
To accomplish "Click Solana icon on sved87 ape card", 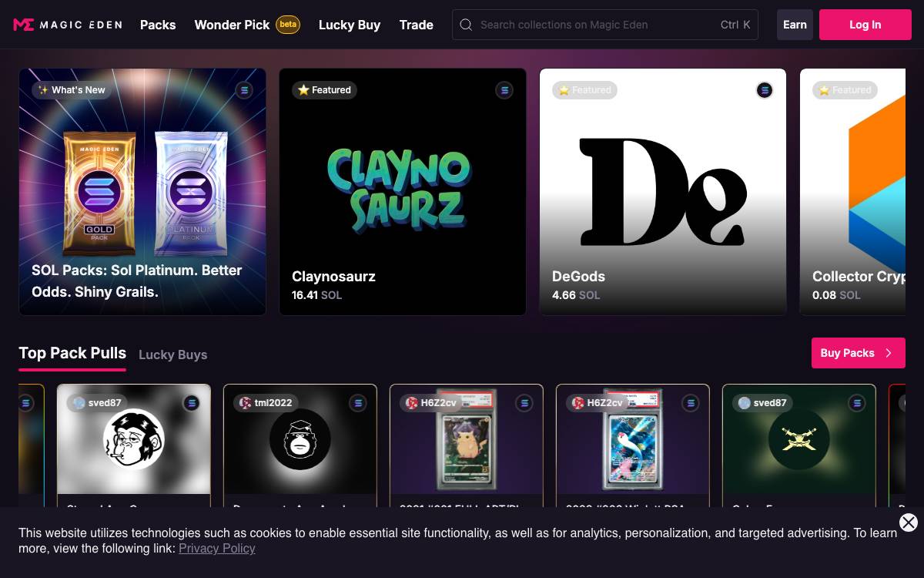I will tap(192, 403).
